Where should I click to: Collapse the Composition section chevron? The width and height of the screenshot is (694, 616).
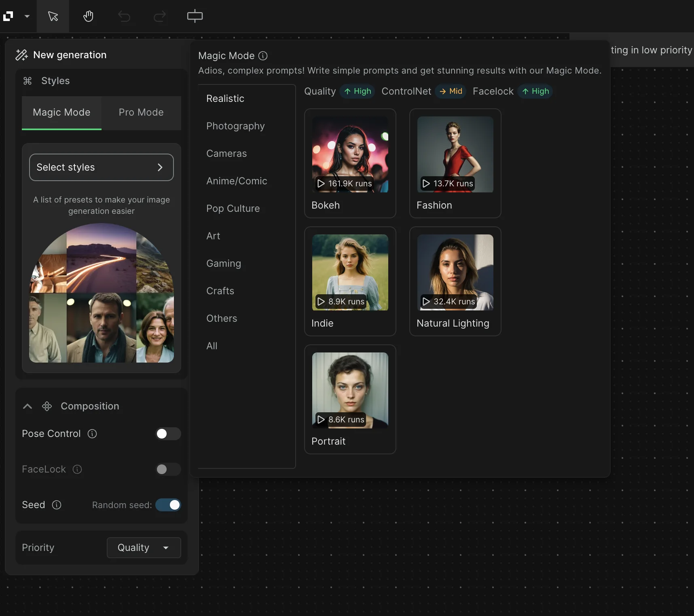click(x=28, y=406)
